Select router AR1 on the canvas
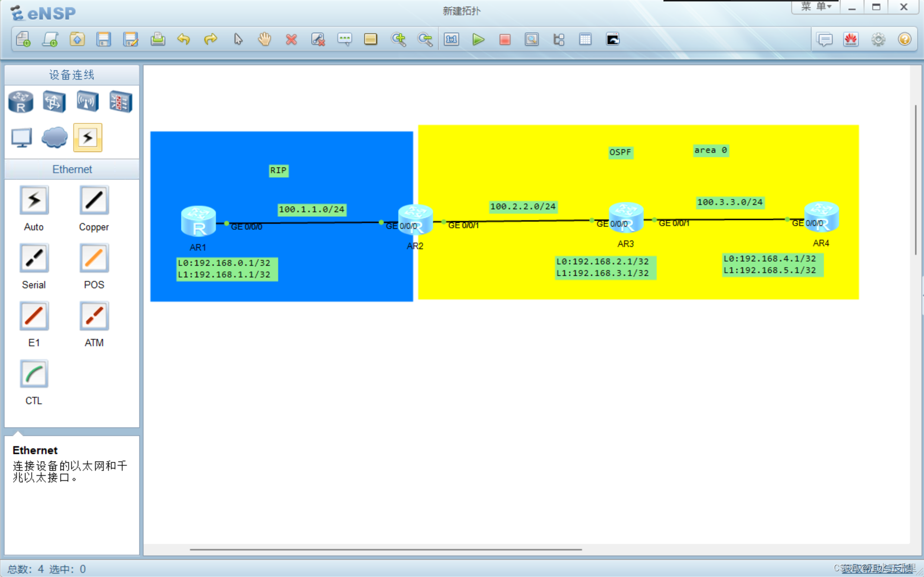Screen dimensions: 924x577 198,221
